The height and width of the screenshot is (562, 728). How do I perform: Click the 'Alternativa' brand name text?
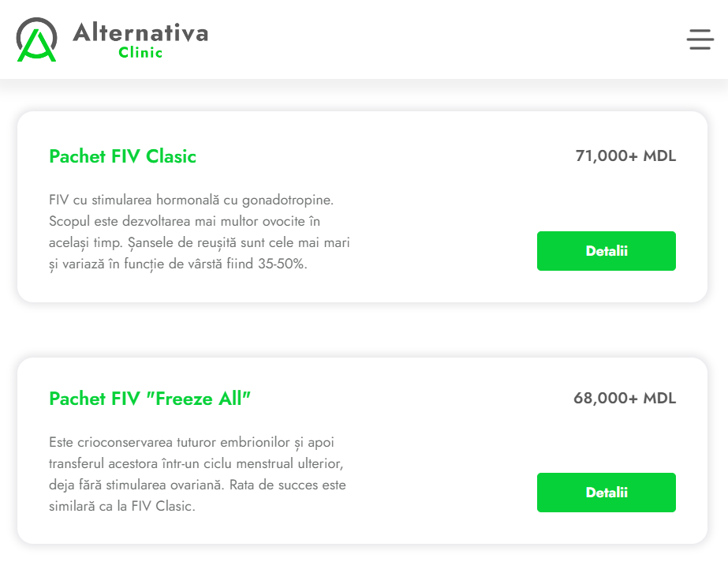(139, 32)
